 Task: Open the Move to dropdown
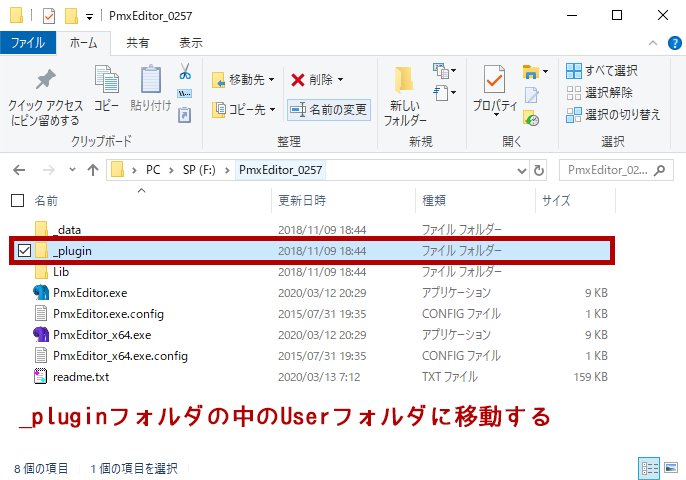point(243,80)
